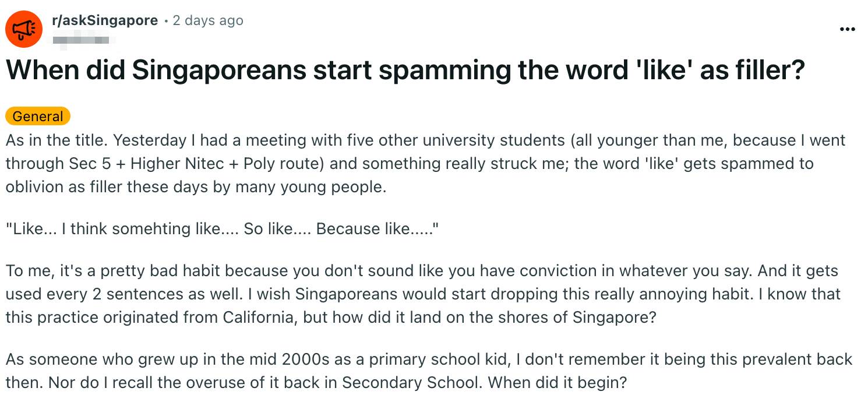Click the "2 days ago" timestamp

208,20
